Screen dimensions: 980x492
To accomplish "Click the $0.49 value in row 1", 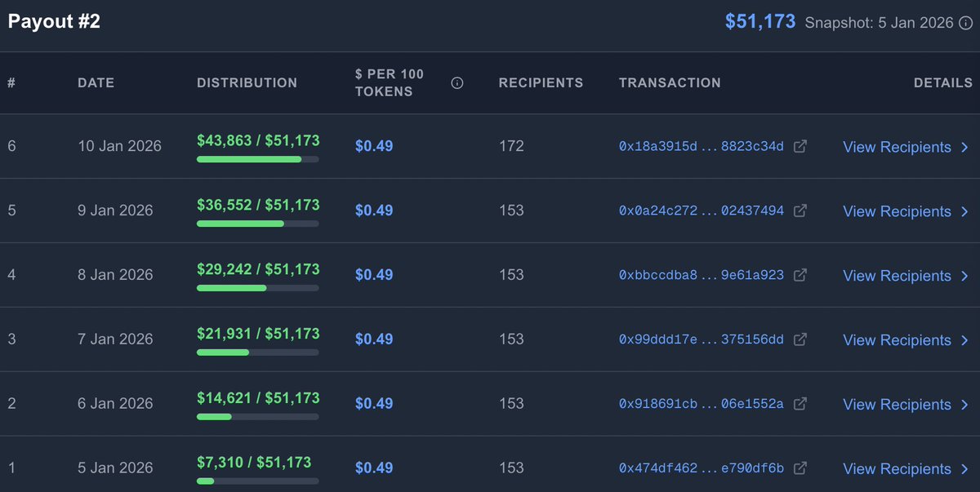I will click(374, 468).
